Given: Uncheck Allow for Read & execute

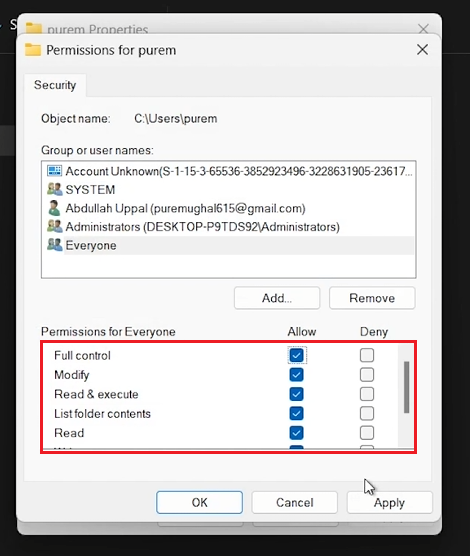Looking at the screenshot, I should 297,394.
